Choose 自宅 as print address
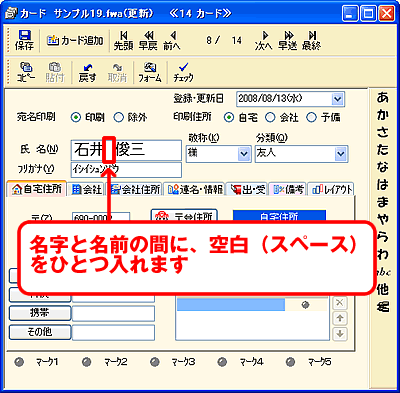The image size is (400, 393). (229, 117)
